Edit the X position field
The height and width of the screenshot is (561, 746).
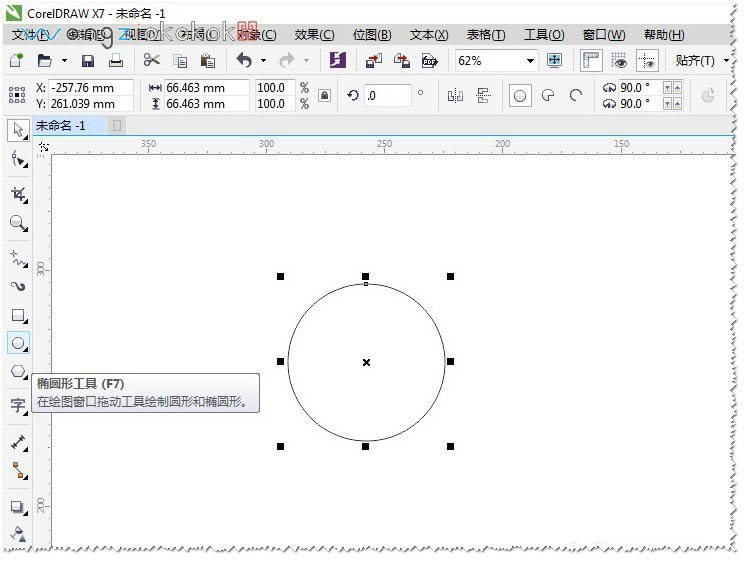[91, 88]
